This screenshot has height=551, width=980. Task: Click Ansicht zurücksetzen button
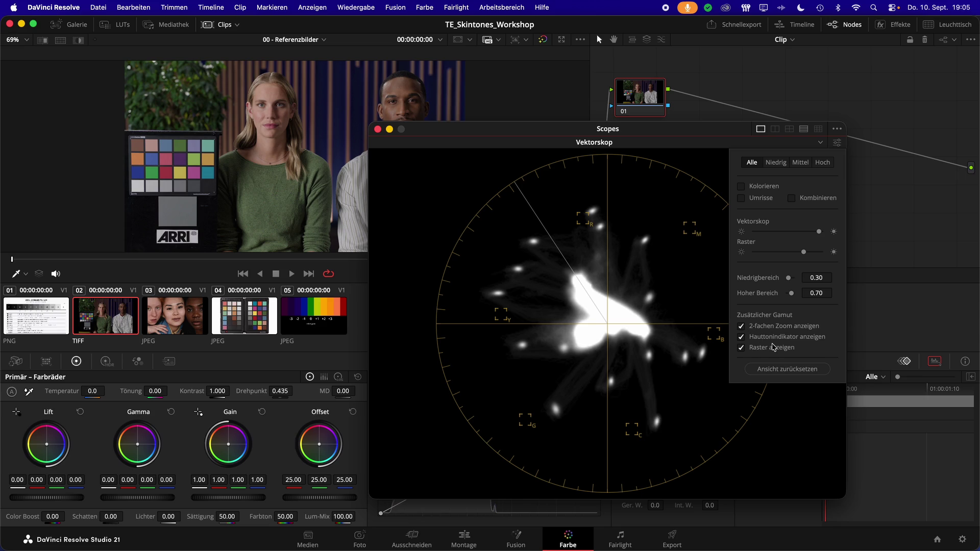(x=787, y=369)
